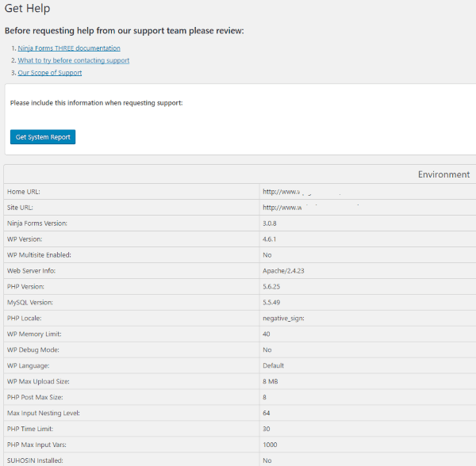Click the WP Debug Mode row label
Viewport: 476px width, 466px height.
(x=33, y=350)
